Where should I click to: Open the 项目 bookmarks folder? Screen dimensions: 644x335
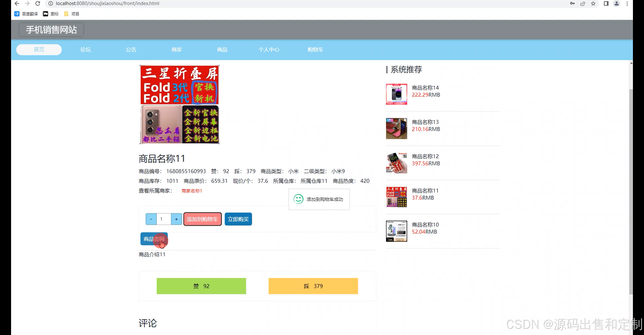pyautogui.click(x=72, y=14)
